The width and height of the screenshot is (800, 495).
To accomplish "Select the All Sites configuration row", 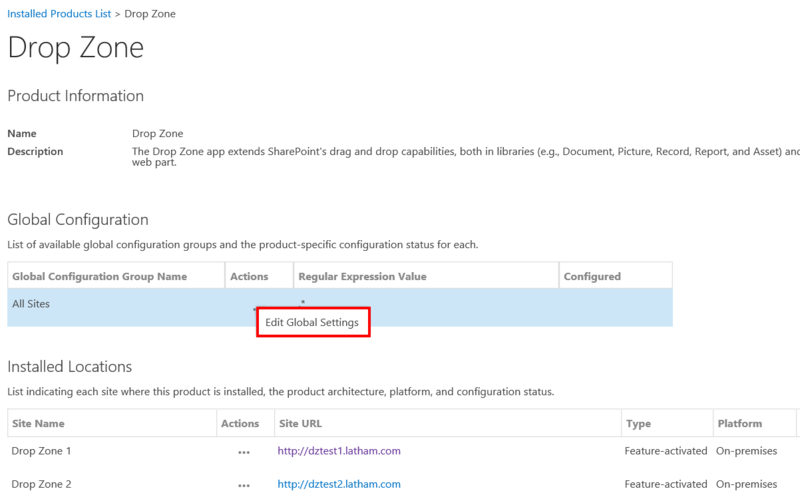I will pyautogui.click(x=29, y=304).
